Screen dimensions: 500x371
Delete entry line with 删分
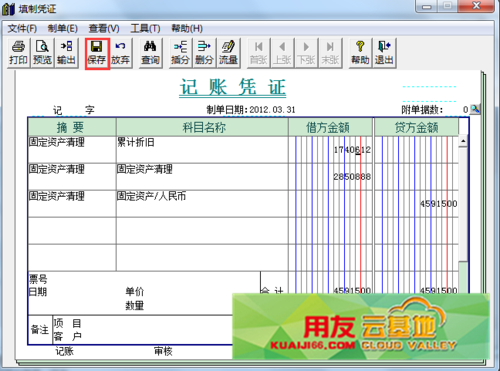[204, 53]
